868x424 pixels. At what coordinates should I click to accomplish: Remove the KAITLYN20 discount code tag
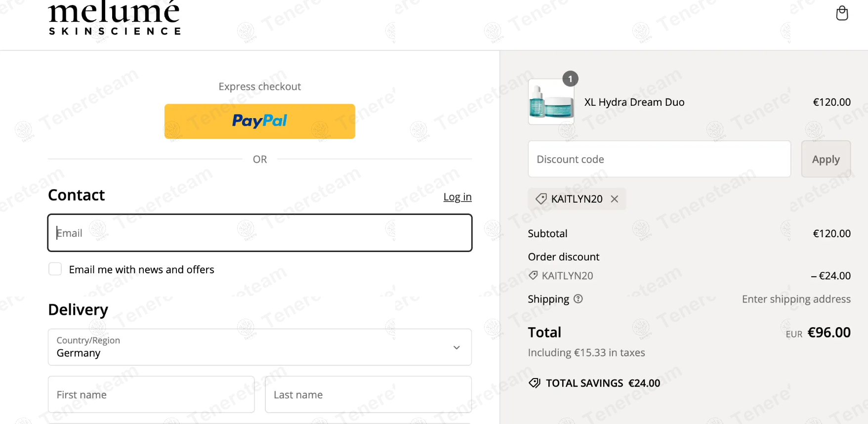click(615, 199)
